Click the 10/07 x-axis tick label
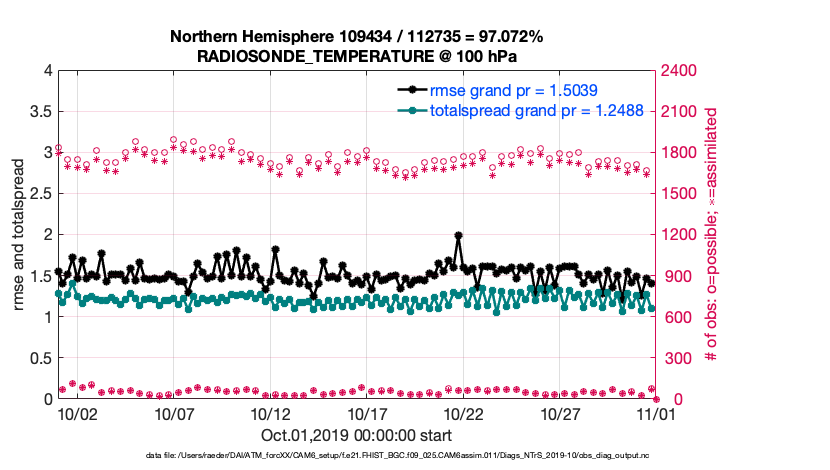This screenshot has width=830, height=470. click(174, 414)
